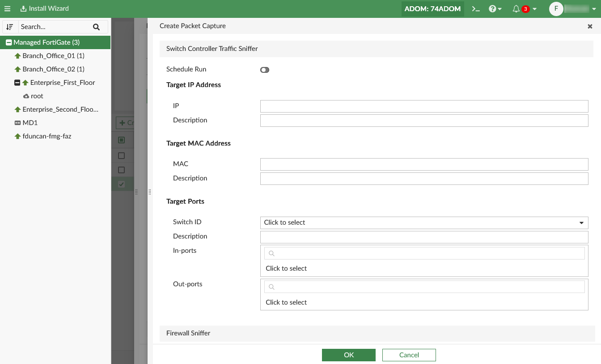Select Enterprise_First_Floor device

pos(63,83)
